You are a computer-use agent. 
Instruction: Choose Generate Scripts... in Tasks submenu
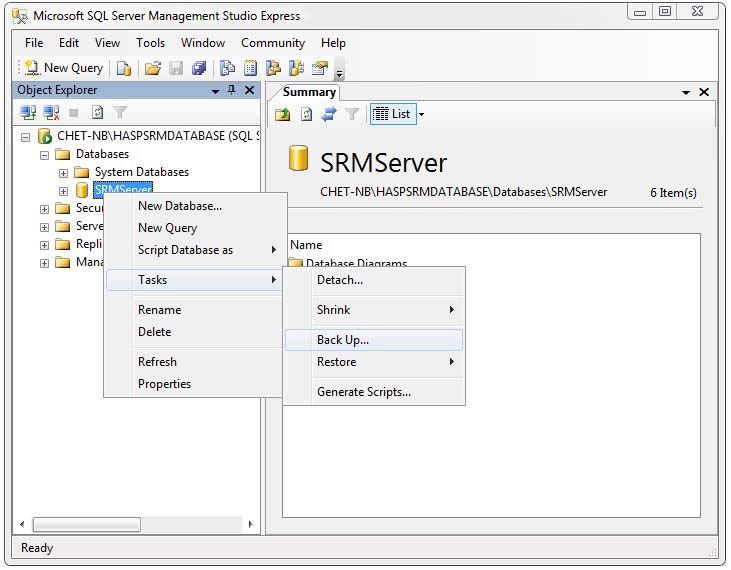click(x=374, y=392)
